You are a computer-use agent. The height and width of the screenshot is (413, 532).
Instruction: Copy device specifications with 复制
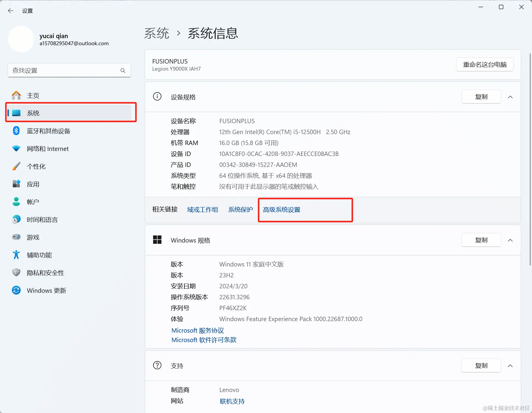pos(481,97)
